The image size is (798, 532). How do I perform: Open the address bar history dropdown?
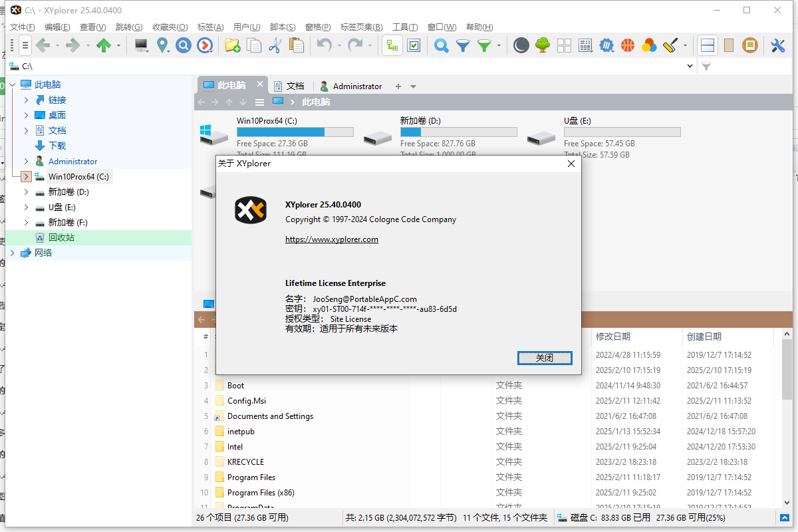coord(690,66)
